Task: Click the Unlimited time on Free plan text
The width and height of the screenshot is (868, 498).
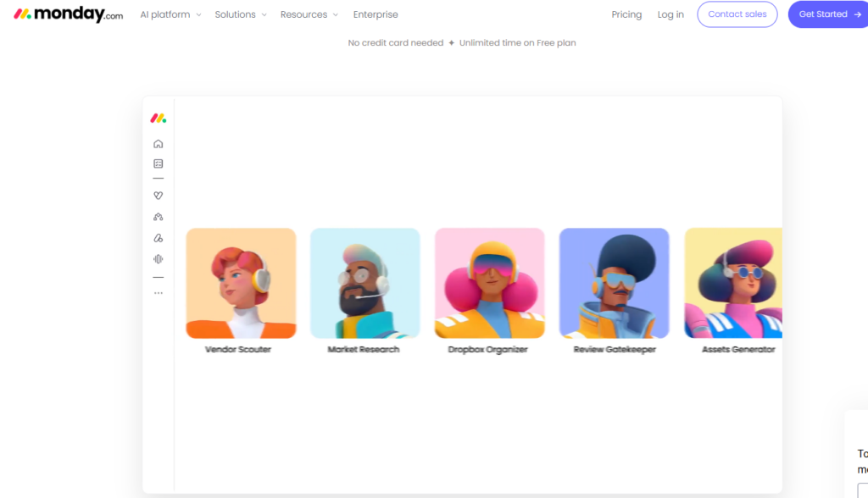Action: 518,42
